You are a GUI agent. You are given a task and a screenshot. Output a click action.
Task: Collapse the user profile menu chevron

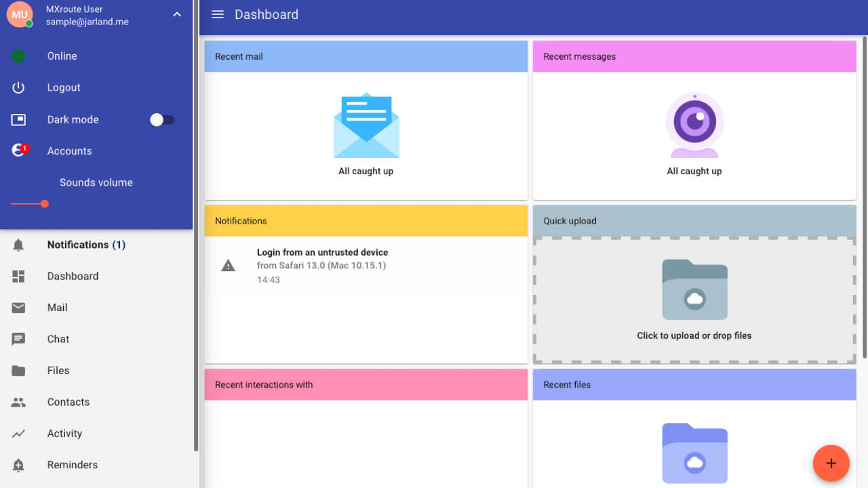(x=177, y=14)
